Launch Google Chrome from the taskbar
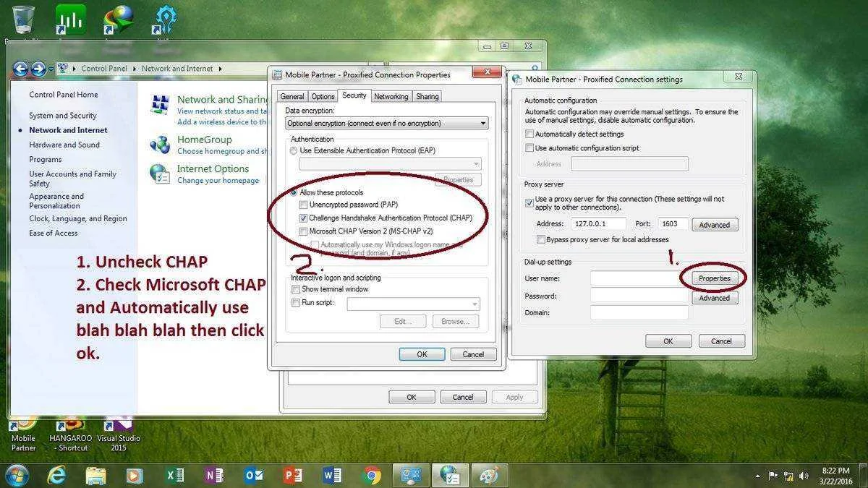This screenshot has height=488, width=868. pyautogui.click(x=373, y=475)
